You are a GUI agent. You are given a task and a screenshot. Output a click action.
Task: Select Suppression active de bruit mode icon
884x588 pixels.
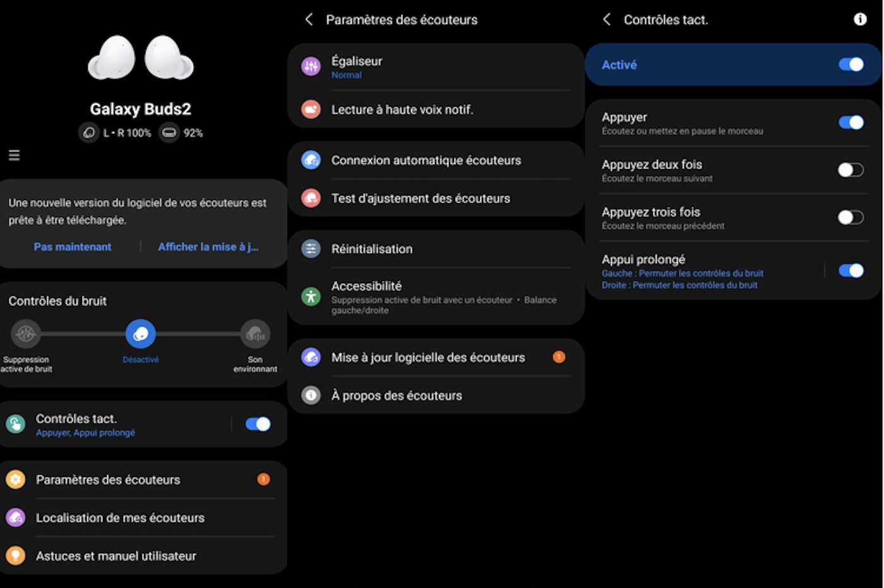click(x=26, y=334)
